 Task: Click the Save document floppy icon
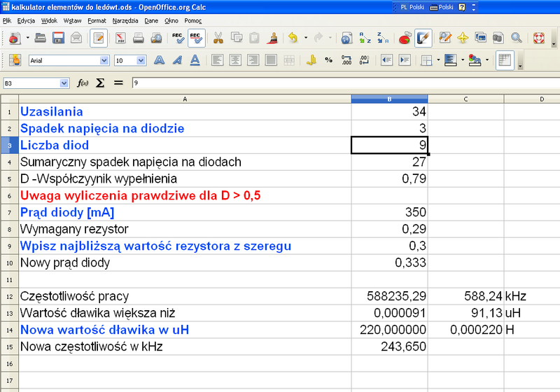click(x=58, y=38)
